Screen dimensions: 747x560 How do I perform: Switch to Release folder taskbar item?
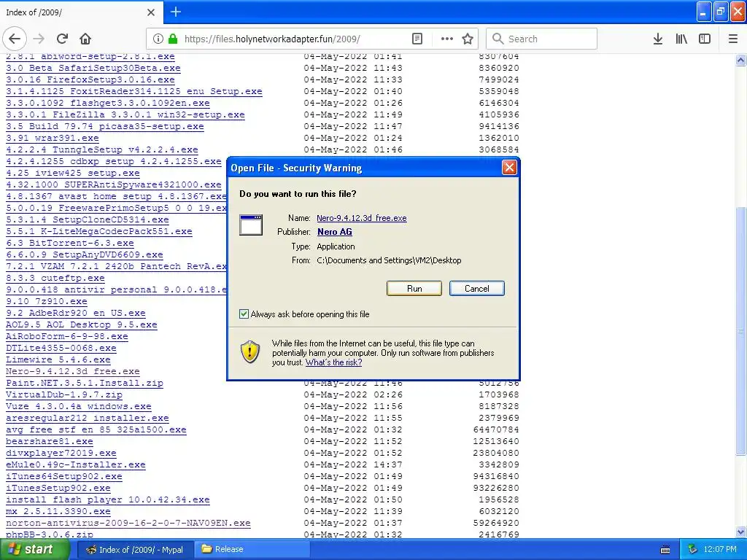(252, 550)
